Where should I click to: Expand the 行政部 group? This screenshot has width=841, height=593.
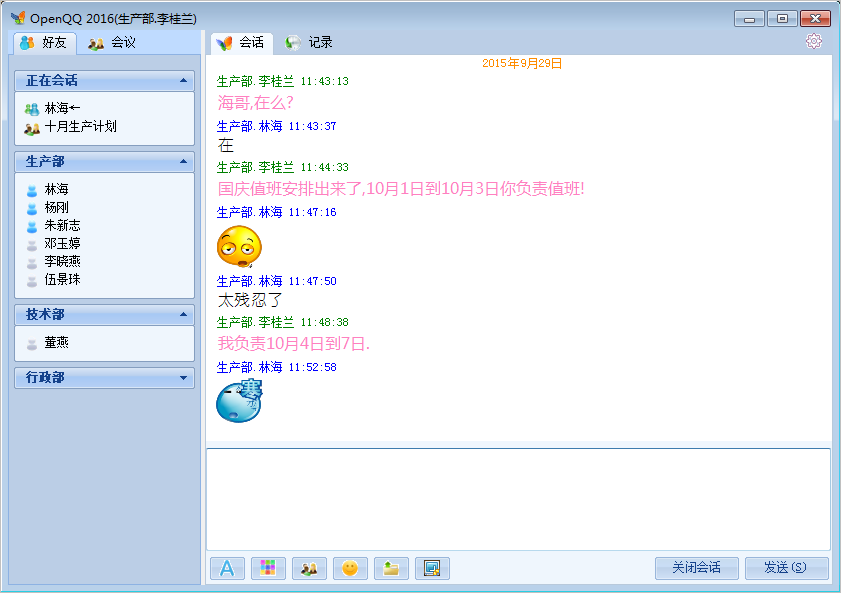pos(183,378)
